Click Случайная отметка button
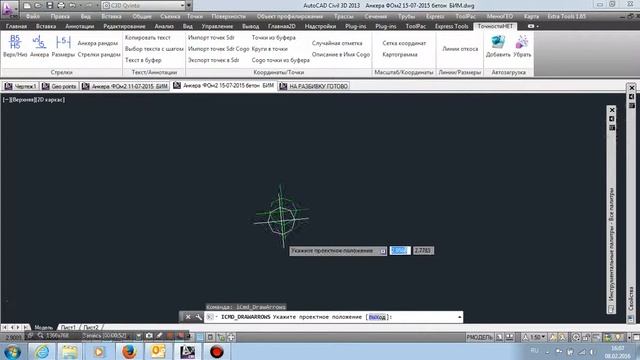Screen dimensions: 640x360 click(337, 43)
